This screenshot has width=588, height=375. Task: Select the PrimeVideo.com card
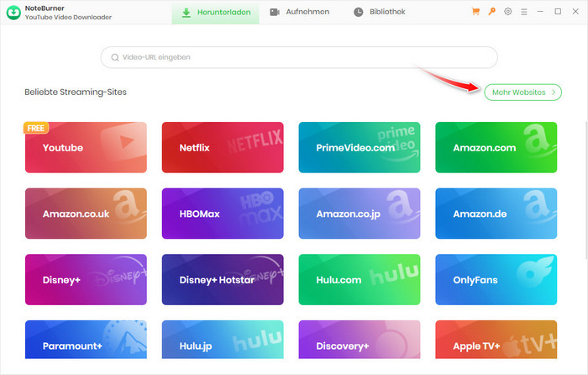360,147
